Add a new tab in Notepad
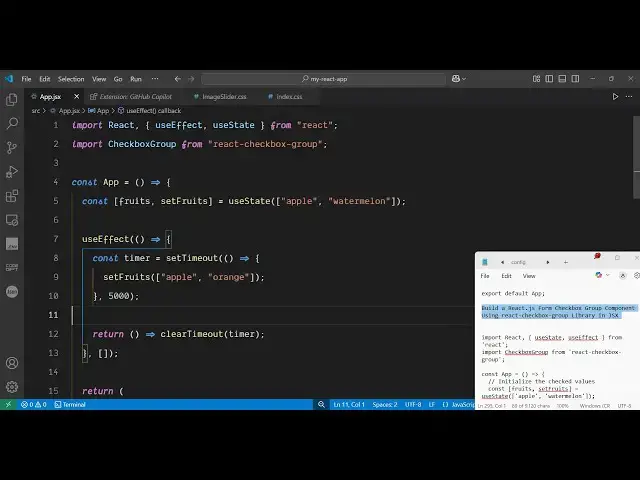Screen dimensions: 640x480 [x=566, y=262]
